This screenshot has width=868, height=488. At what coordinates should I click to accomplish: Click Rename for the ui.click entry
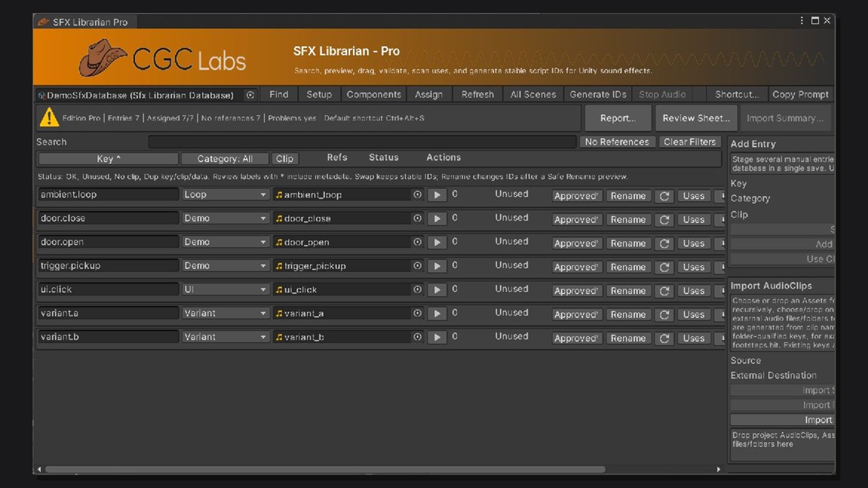[628, 291]
